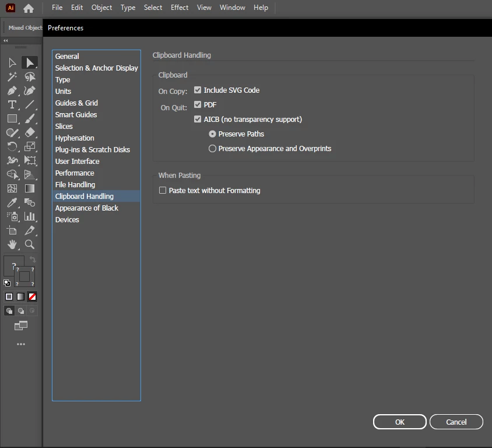
Task: Open General preferences category
Action: point(96,56)
